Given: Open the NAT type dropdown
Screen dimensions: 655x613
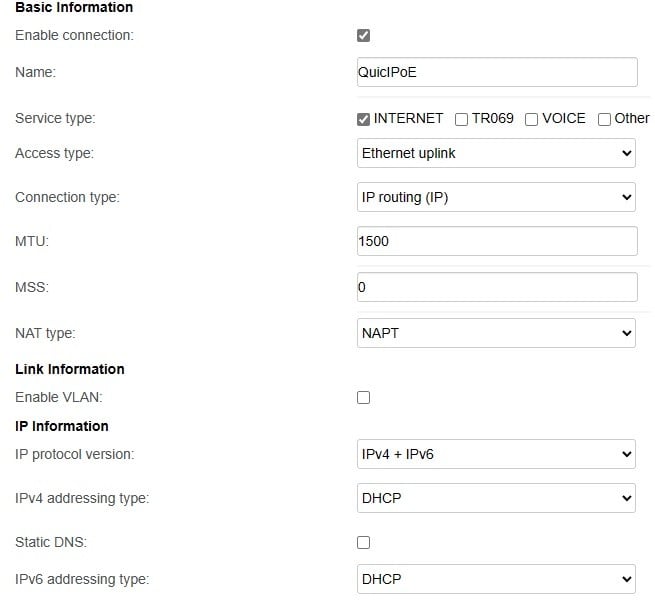Looking at the screenshot, I should pyautogui.click(x=496, y=333).
